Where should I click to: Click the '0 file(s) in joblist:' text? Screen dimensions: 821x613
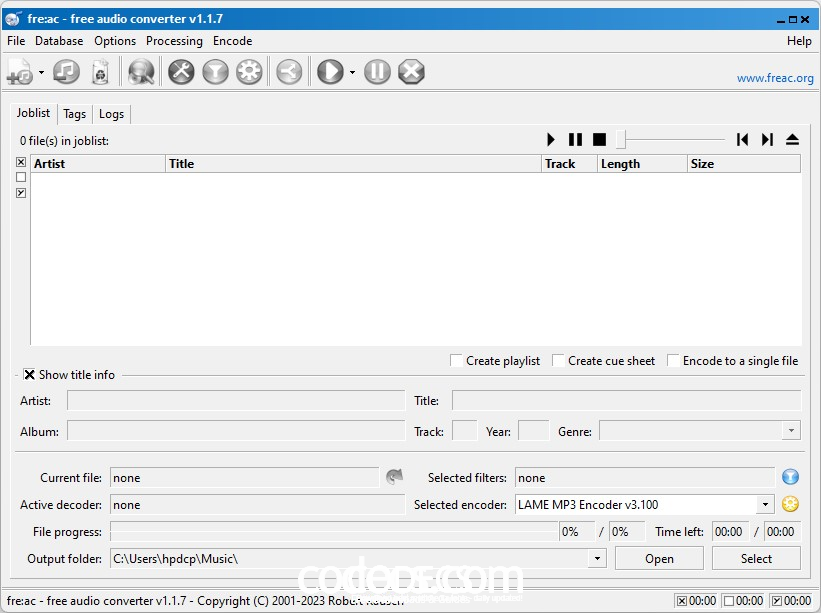pos(64,141)
